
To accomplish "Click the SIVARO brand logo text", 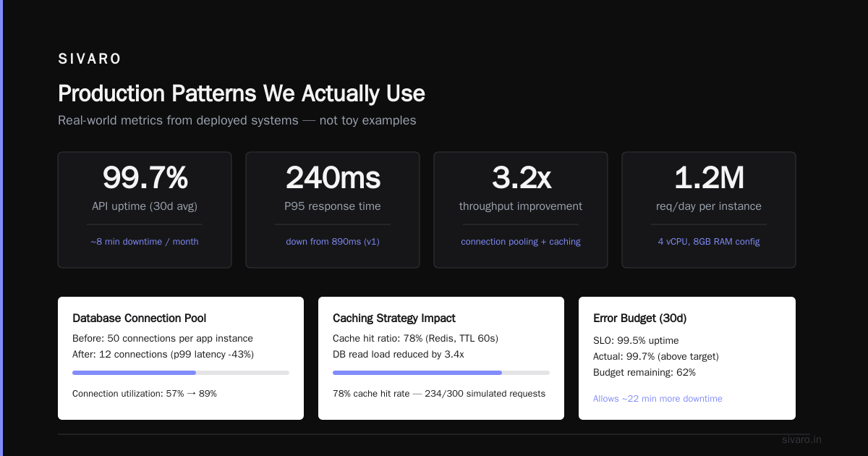I will (90, 59).
